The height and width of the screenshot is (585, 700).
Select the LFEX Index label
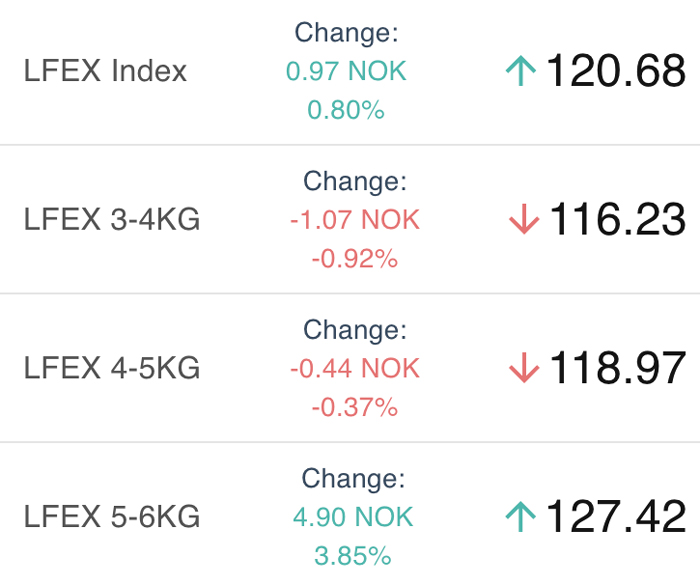[x=105, y=71]
